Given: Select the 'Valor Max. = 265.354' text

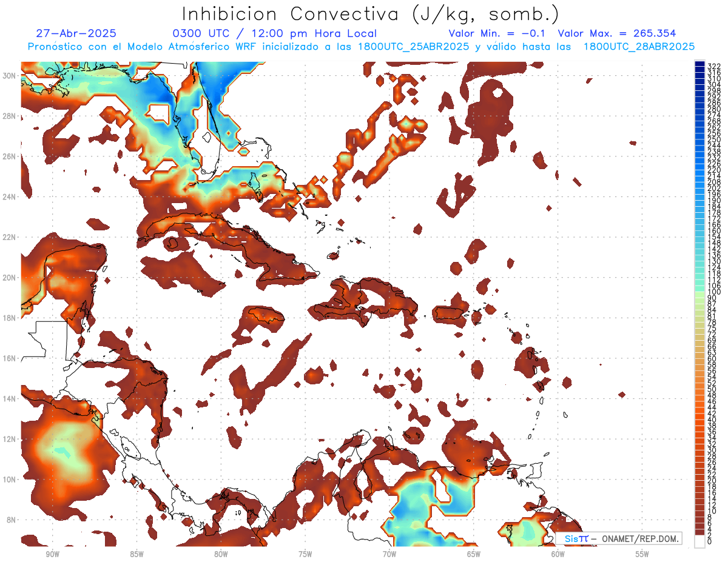Looking at the screenshot, I should pyautogui.click(x=616, y=34).
